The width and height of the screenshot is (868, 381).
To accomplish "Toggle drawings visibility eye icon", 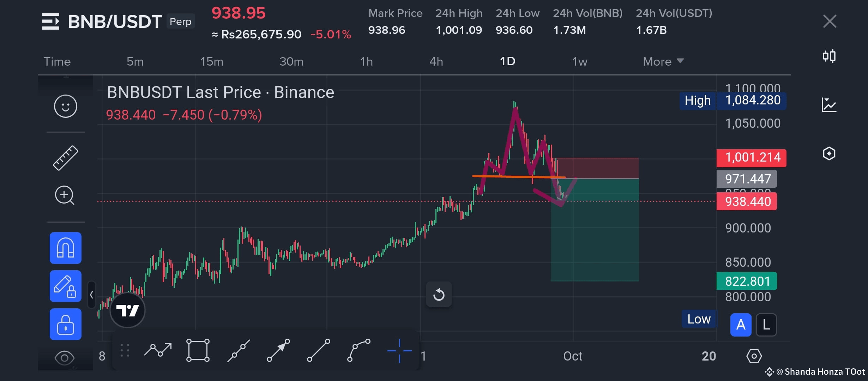I will click(x=65, y=358).
